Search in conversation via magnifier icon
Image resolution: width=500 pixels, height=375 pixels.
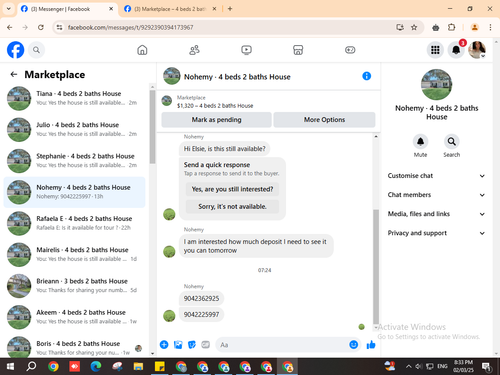(x=452, y=142)
